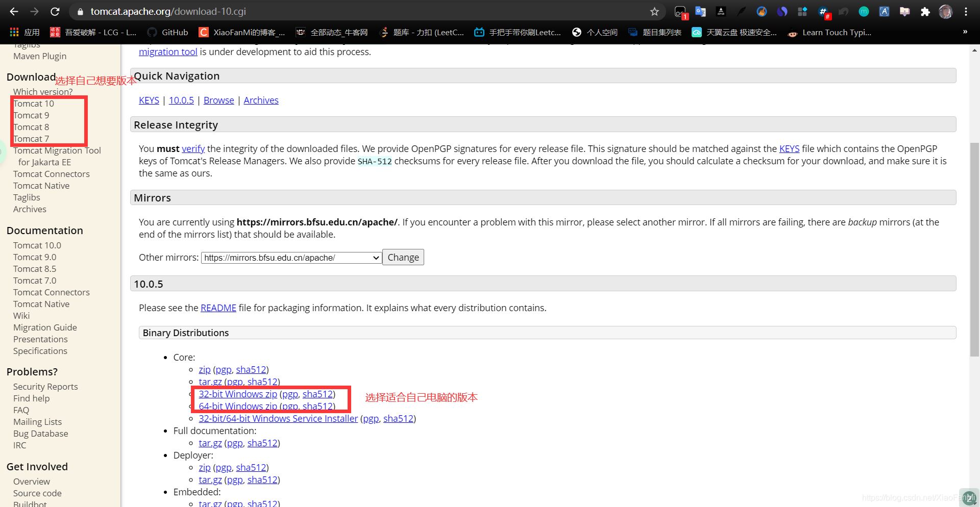The image size is (980, 507).
Task: Open the Extensions puzzle piece menu
Action: pyautogui.click(x=925, y=11)
